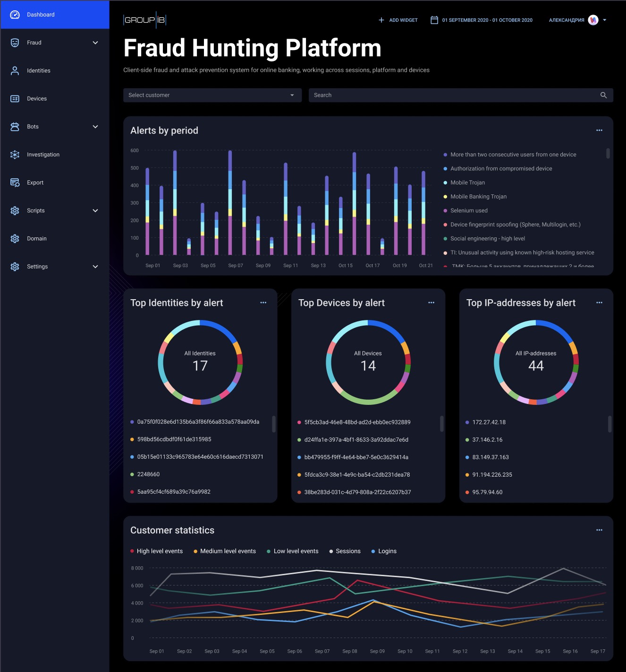Toggle High level events series

tap(157, 551)
